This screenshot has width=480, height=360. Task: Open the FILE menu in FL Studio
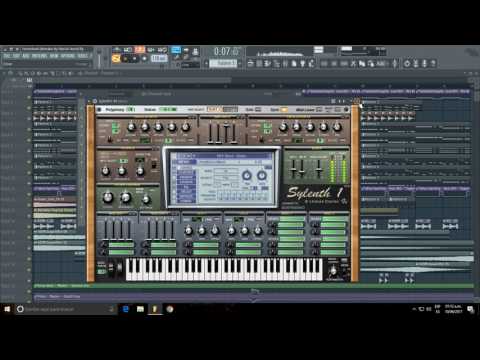coord(7,56)
